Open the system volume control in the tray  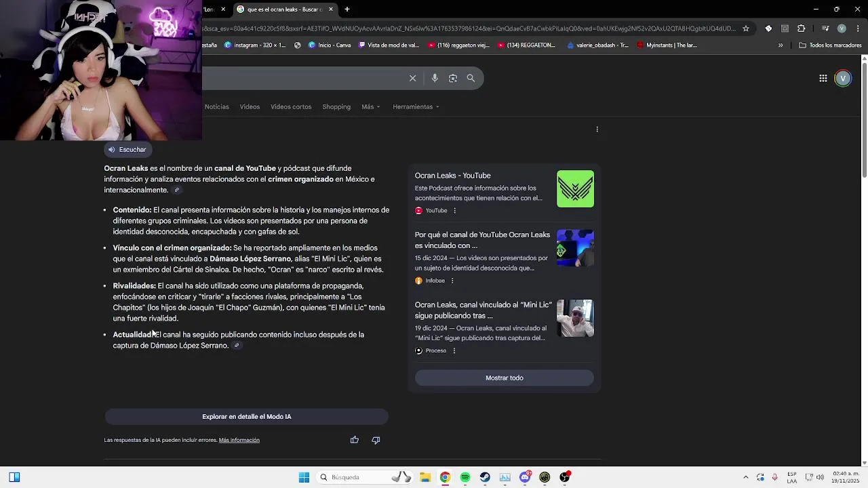[x=820, y=477]
